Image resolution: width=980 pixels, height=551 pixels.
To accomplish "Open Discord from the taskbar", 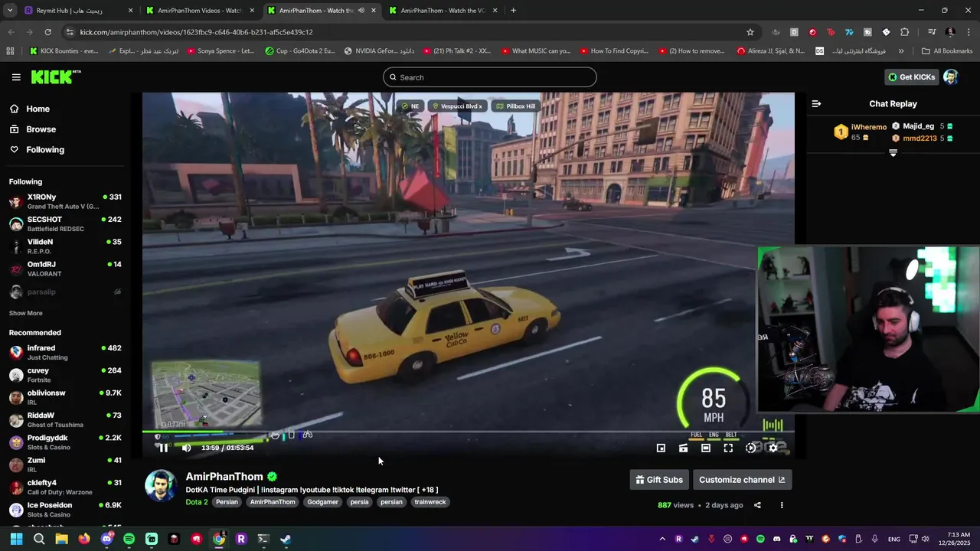I will (106, 539).
